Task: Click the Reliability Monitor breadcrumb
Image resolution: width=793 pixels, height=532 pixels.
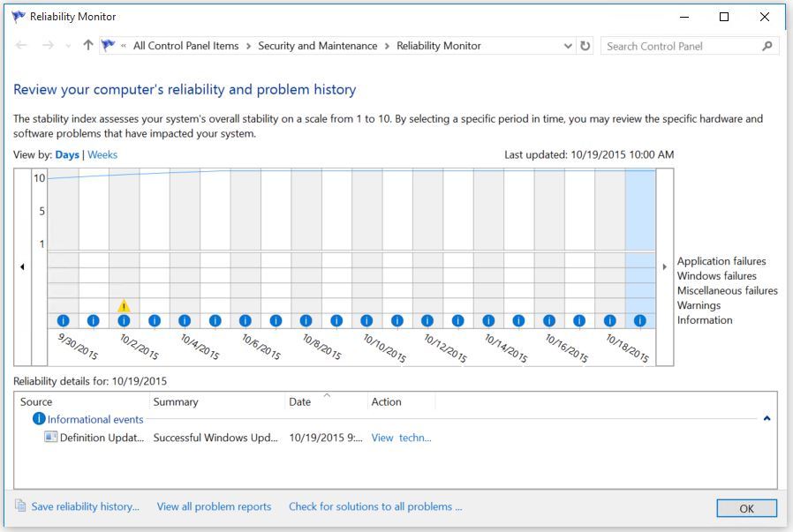Action: 439,46
